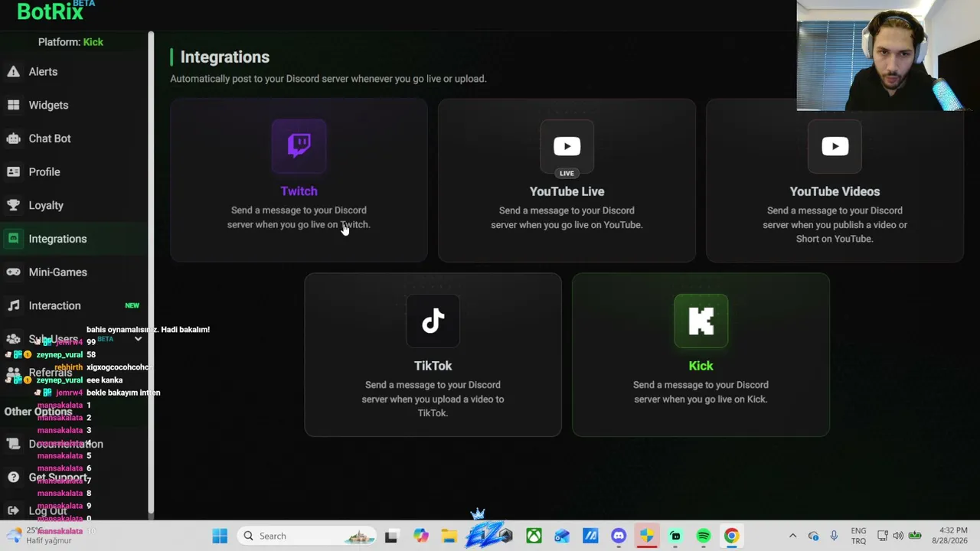Open the Referrals group icon
This screenshot has width=980, height=551.
click(x=13, y=373)
